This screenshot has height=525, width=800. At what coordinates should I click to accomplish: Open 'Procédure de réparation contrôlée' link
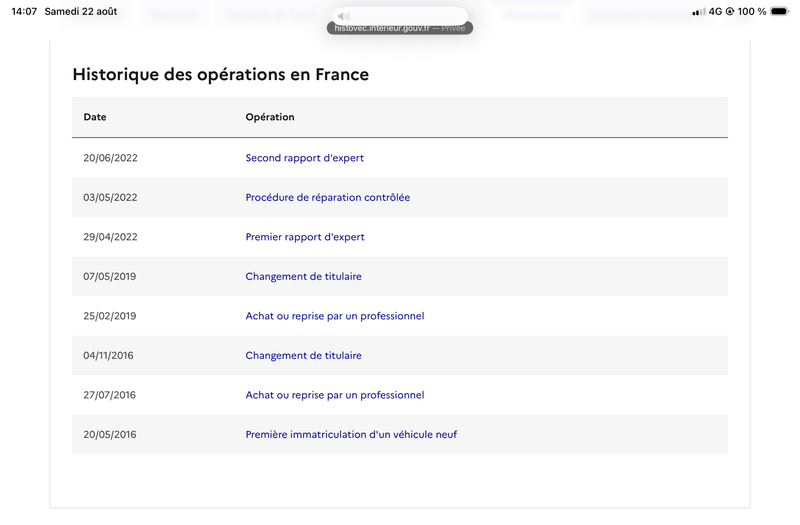click(328, 197)
